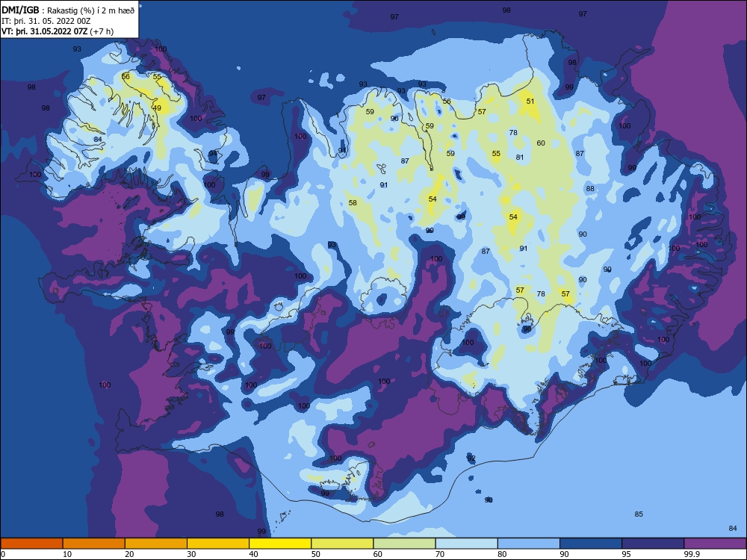The height and width of the screenshot is (560, 747).
Task: Select the yellow-green 60–70 legend color segment
Action: click(x=404, y=544)
